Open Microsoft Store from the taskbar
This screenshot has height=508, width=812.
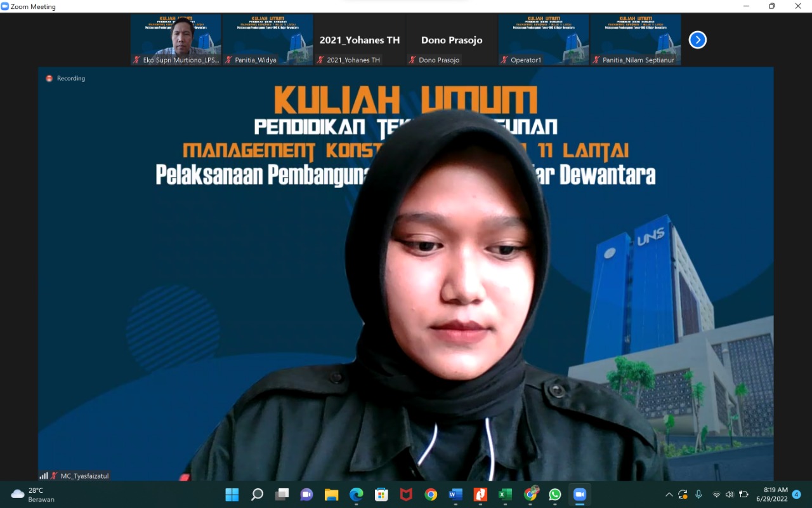pyautogui.click(x=381, y=495)
